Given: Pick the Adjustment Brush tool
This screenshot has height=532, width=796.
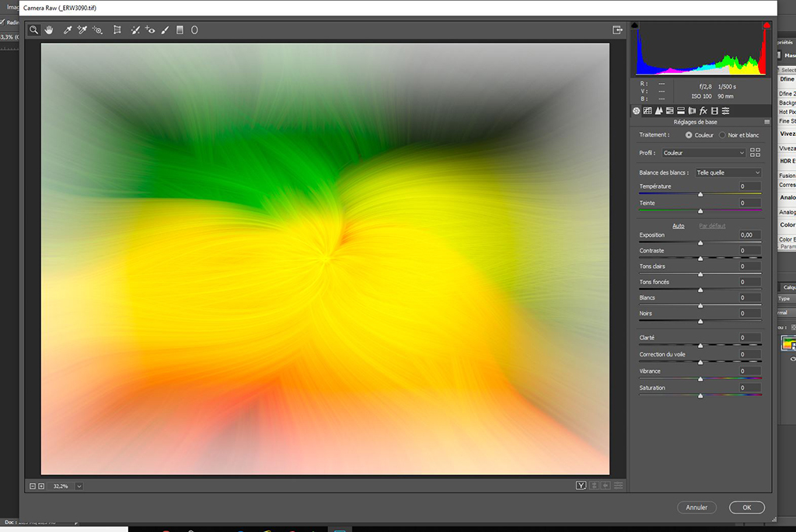Looking at the screenshot, I should [165, 30].
